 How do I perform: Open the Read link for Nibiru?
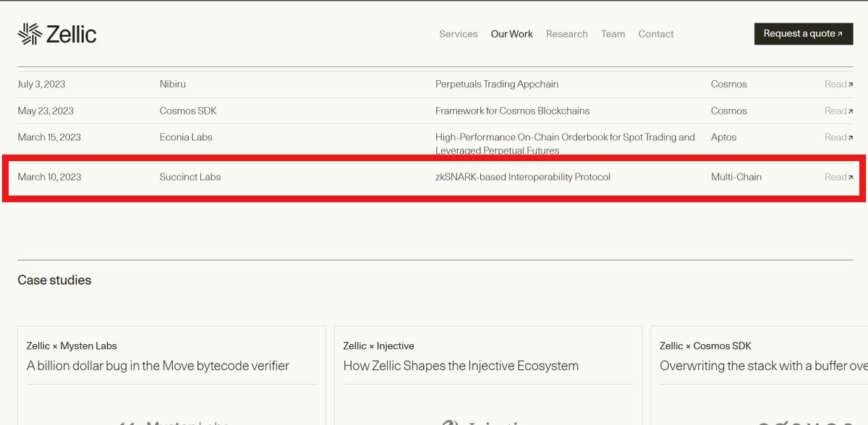(x=838, y=84)
